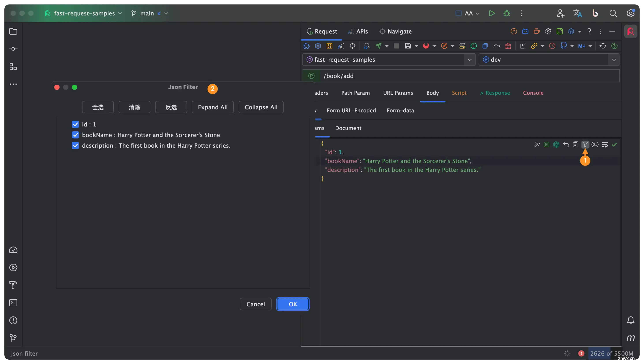Toggle the description checkbox in Json Filter
The height and width of the screenshot is (364, 644).
(x=76, y=145)
